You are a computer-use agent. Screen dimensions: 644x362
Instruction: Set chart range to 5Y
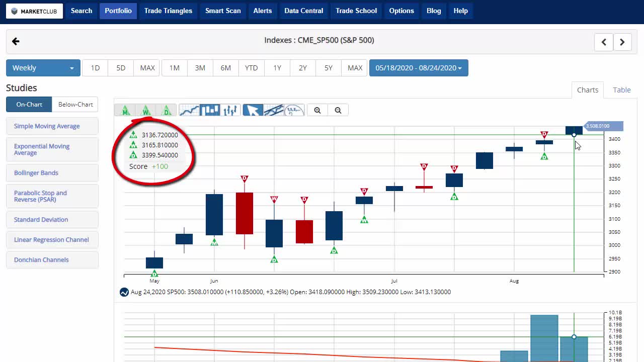(329, 68)
